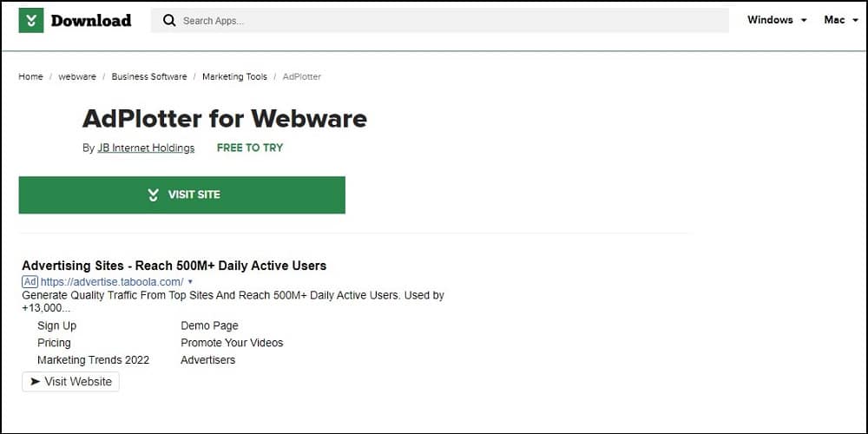Open the JB Internet Holdings developer link
Viewport: 868px width, 434px height.
point(146,148)
